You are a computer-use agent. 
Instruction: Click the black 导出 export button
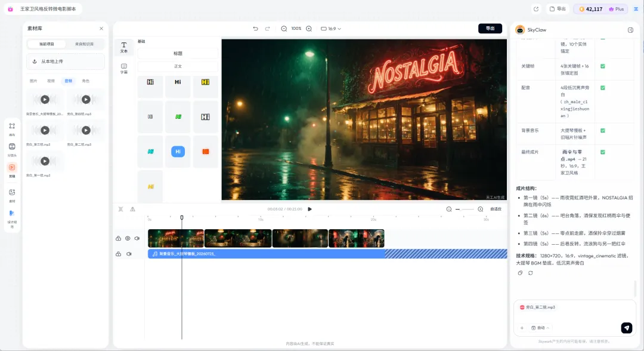(490, 29)
